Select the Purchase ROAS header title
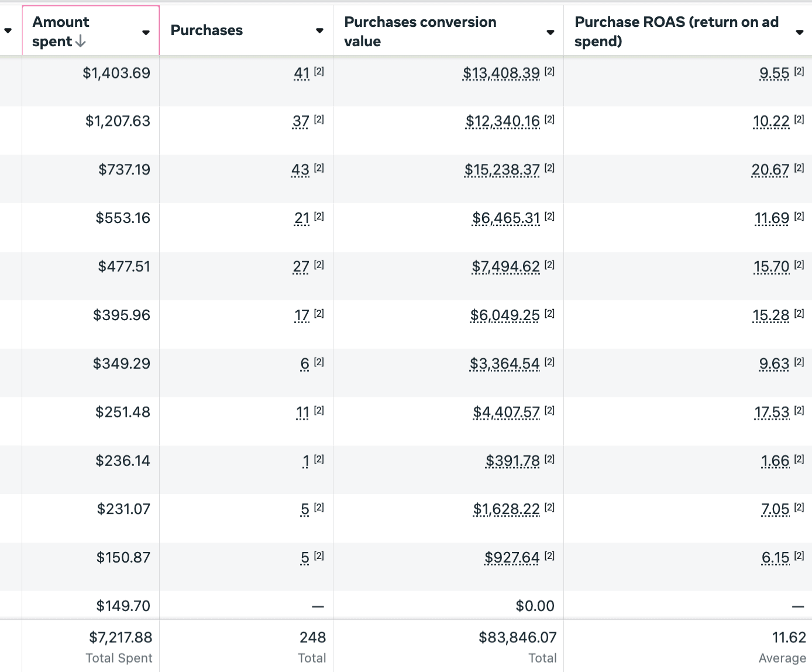Viewport: 812px width, 672px height. (x=676, y=32)
